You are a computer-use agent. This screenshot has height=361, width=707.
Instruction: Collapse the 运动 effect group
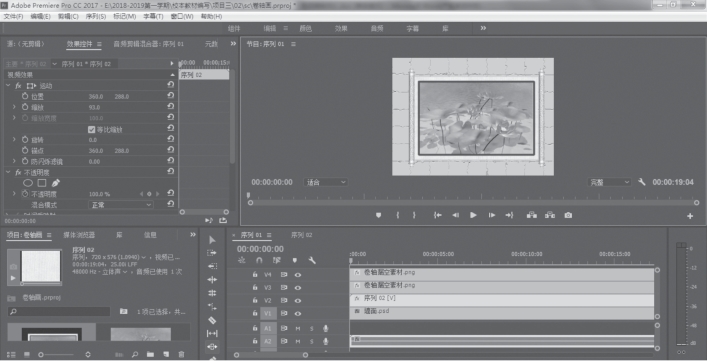(8, 85)
